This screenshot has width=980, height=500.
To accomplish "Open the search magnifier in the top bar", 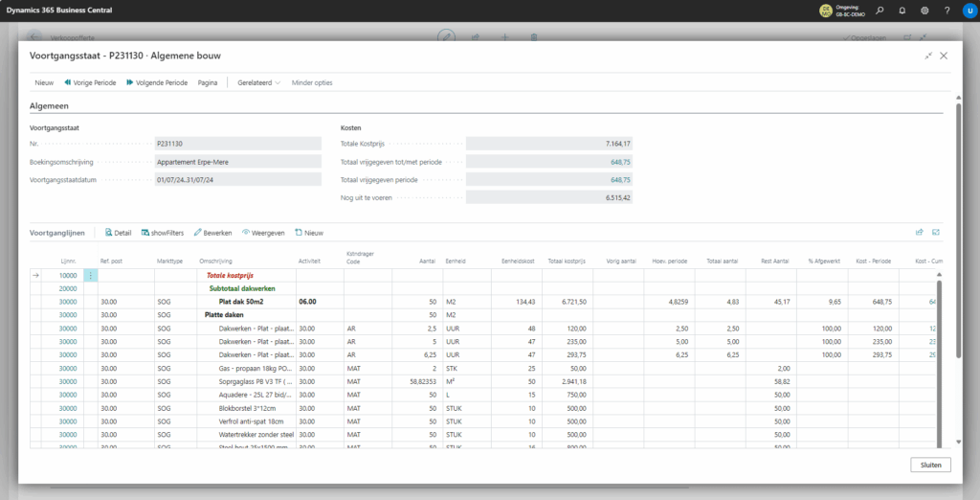I will click(879, 11).
